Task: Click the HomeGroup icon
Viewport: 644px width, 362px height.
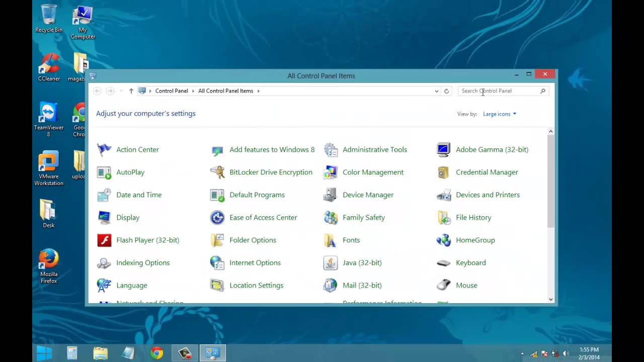Action: pos(444,240)
